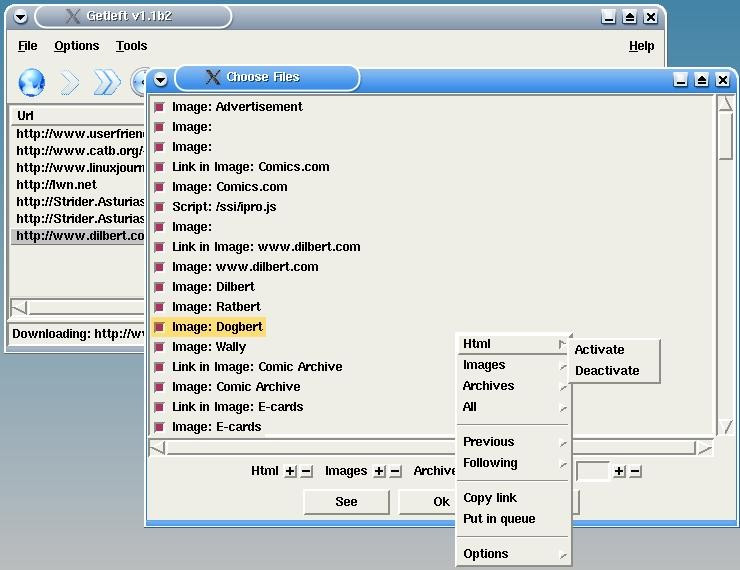
Task: Toggle checkbox for Image: Dogbert
Action: pyautogui.click(x=160, y=327)
